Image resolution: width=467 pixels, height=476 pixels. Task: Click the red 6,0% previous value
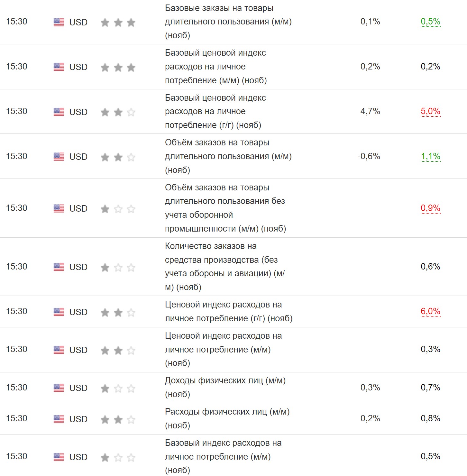430,311
